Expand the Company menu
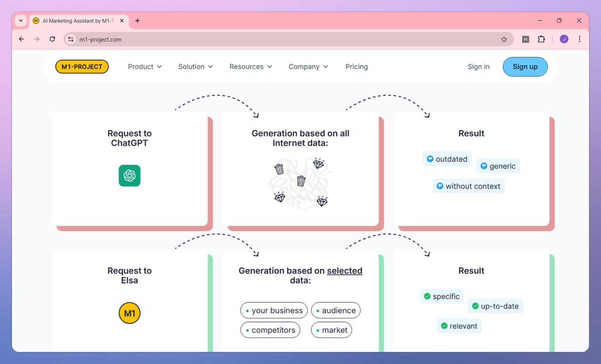The image size is (601, 364). tap(309, 67)
